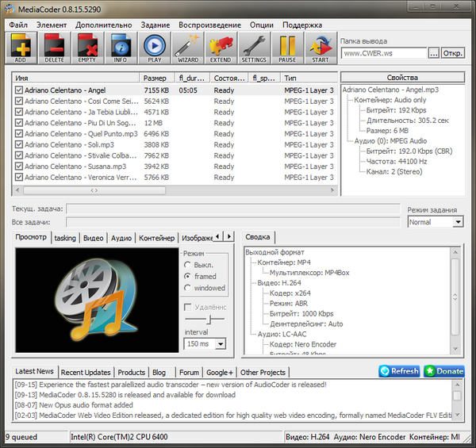This screenshot has height=448, width=476.
Task: Select the 'Выкл.' mode radio button
Action: click(x=187, y=264)
